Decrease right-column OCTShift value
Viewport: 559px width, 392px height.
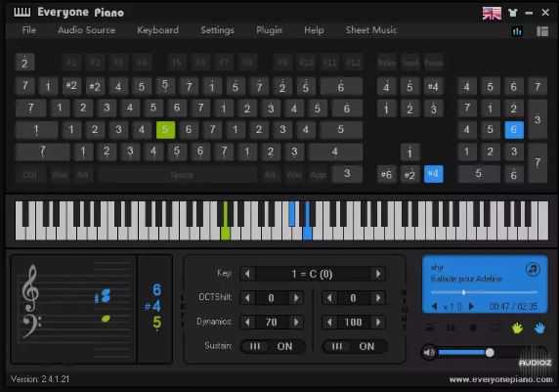[329, 298]
